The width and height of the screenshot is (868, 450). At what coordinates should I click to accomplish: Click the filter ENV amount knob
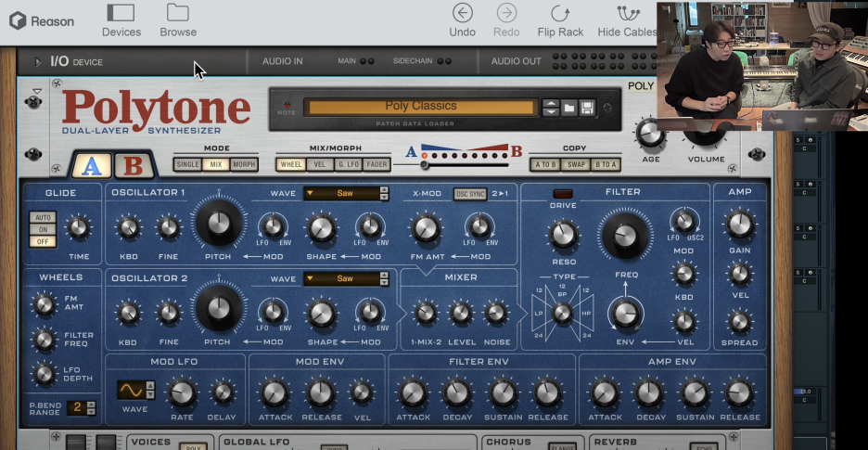pos(626,315)
